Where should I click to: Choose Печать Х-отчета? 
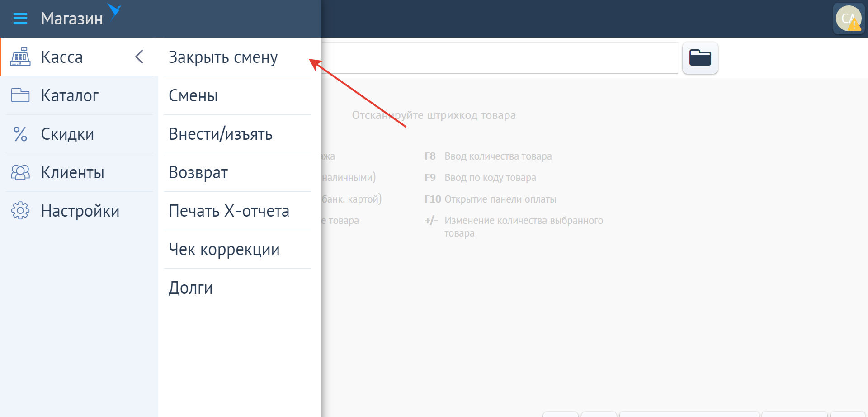point(238,211)
